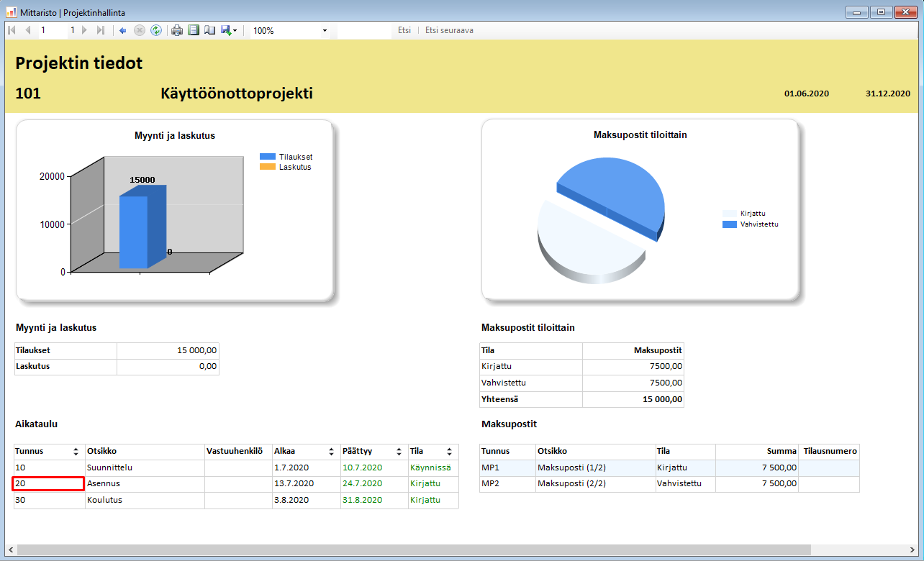Click the MP1 payment item code
This screenshot has width=924, height=561.
click(490, 467)
